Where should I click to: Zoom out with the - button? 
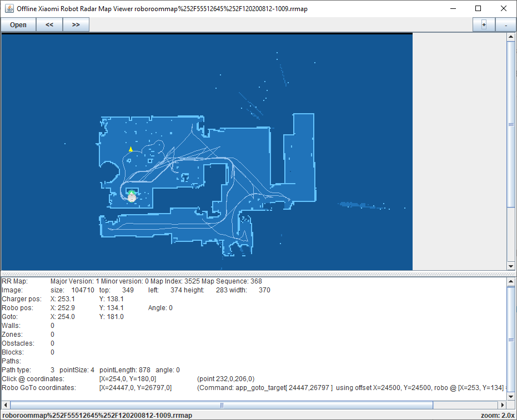click(x=505, y=24)
